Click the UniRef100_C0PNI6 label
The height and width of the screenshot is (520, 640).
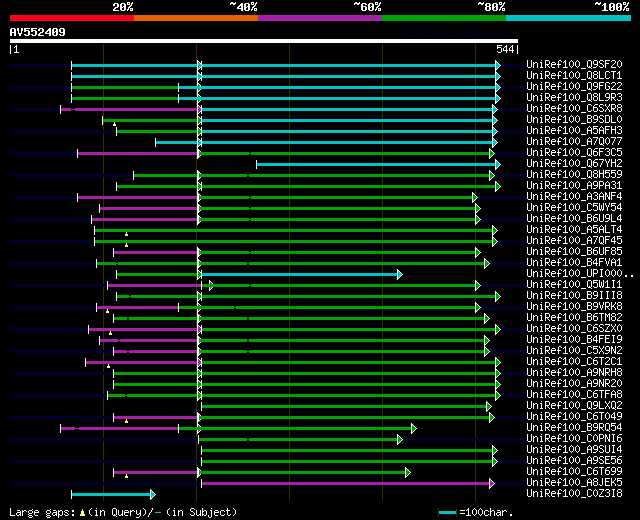(x=574, y=439)
